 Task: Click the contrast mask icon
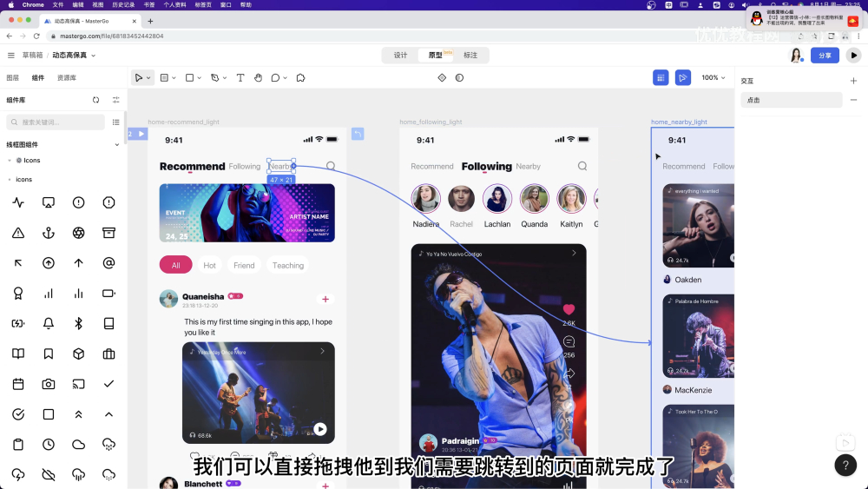click(459, 78)
